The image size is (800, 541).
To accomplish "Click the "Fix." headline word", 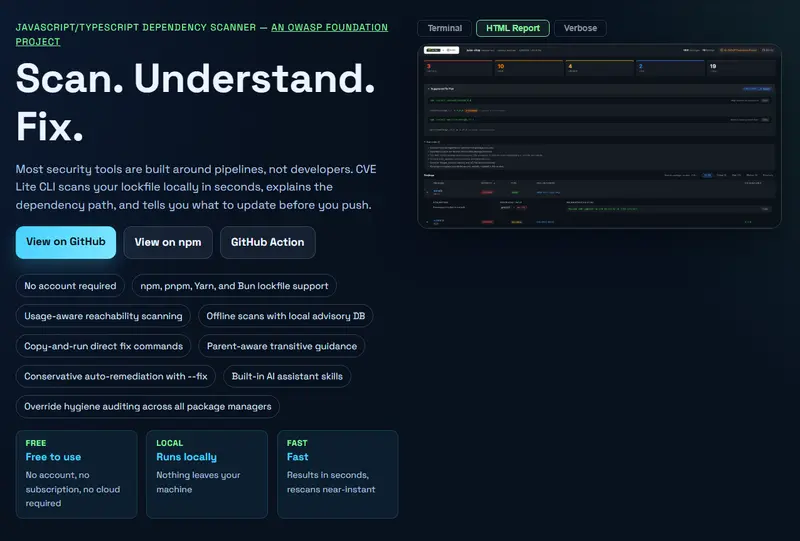I will 49,127.
